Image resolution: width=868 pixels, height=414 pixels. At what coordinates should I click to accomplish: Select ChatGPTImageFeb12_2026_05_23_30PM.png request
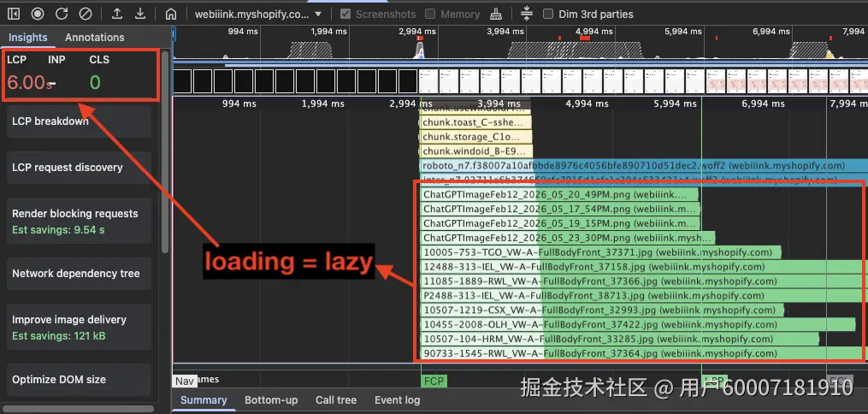[568, 238]
